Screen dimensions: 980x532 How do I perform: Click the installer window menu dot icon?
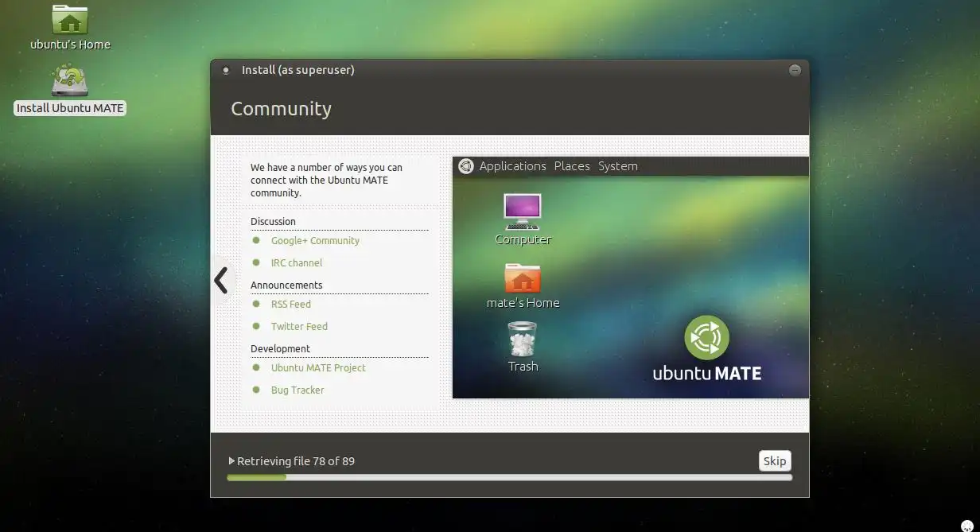pyautogui.click(x=226, y=70)
